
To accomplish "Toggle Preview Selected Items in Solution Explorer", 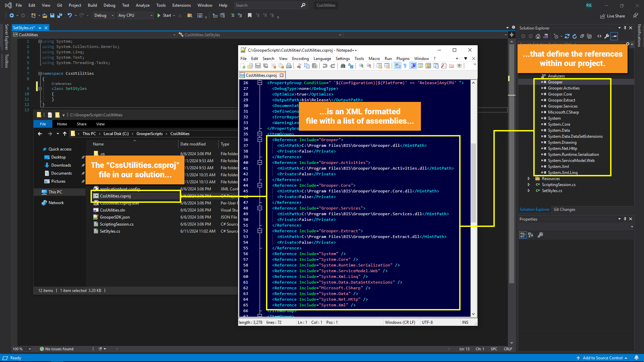I will tap(614, 36).
